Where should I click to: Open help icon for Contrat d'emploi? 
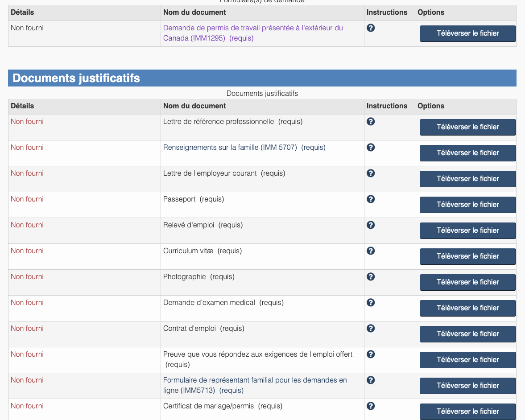(x=371, y=329)
